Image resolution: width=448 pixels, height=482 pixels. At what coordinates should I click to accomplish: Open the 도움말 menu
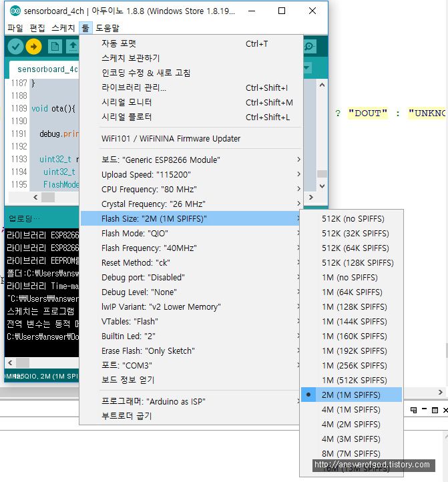[107, 28]
